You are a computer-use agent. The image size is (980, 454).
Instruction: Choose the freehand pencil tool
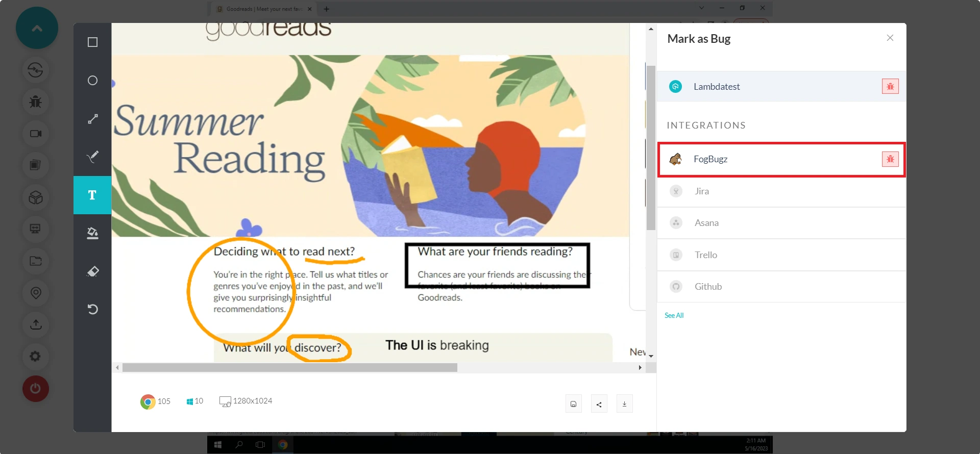(92, 157)
